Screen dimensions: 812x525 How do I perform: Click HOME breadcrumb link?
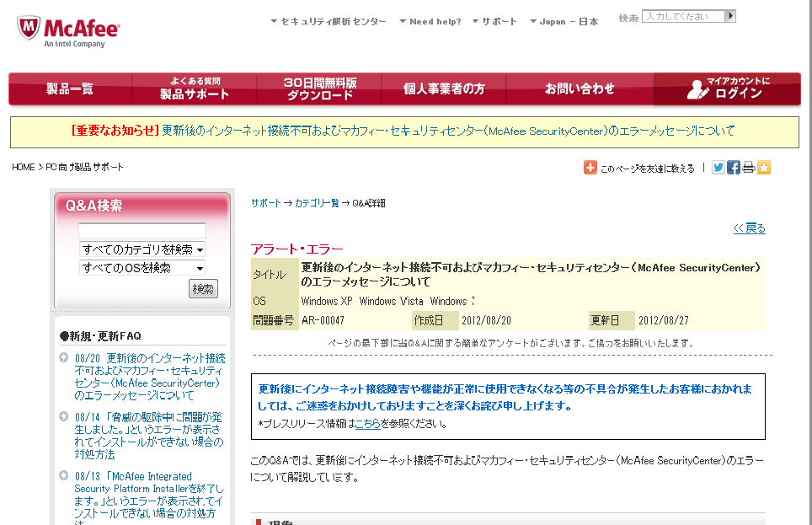[x=24, y=167]
